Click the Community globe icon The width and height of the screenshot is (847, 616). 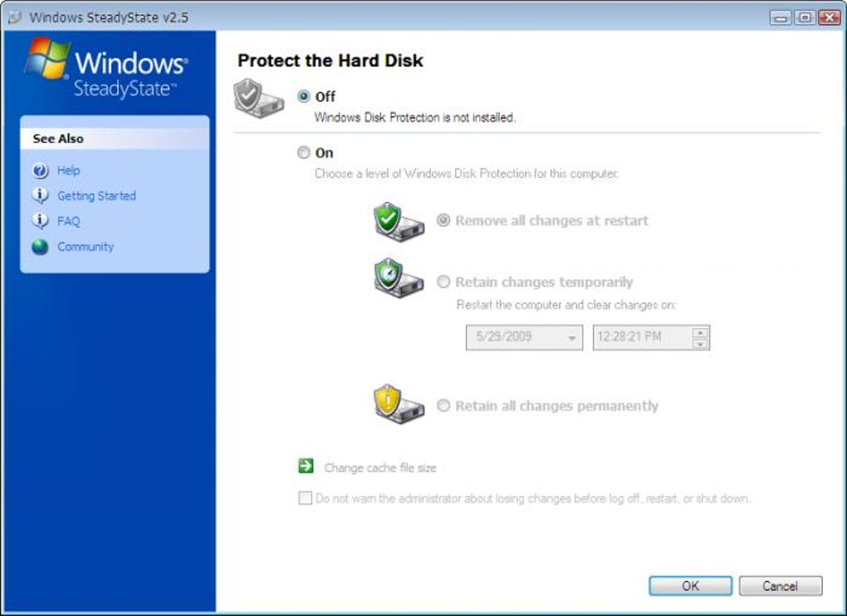[40, 247]
